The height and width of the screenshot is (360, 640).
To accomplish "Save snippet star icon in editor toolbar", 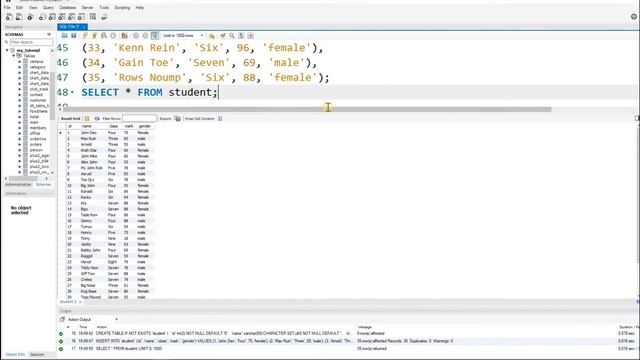I will pyautogui.click(x=211, y=36).
